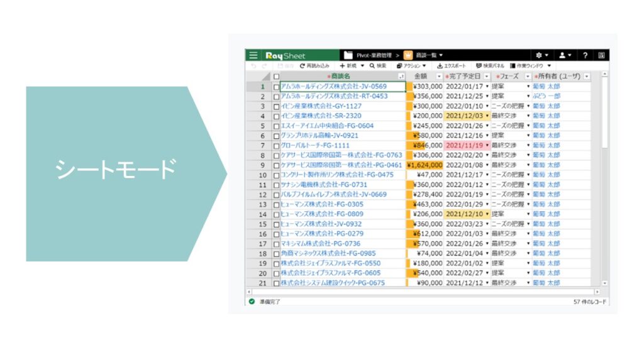Click the 作業ウィンドウ work window button

tap(527, 65)
